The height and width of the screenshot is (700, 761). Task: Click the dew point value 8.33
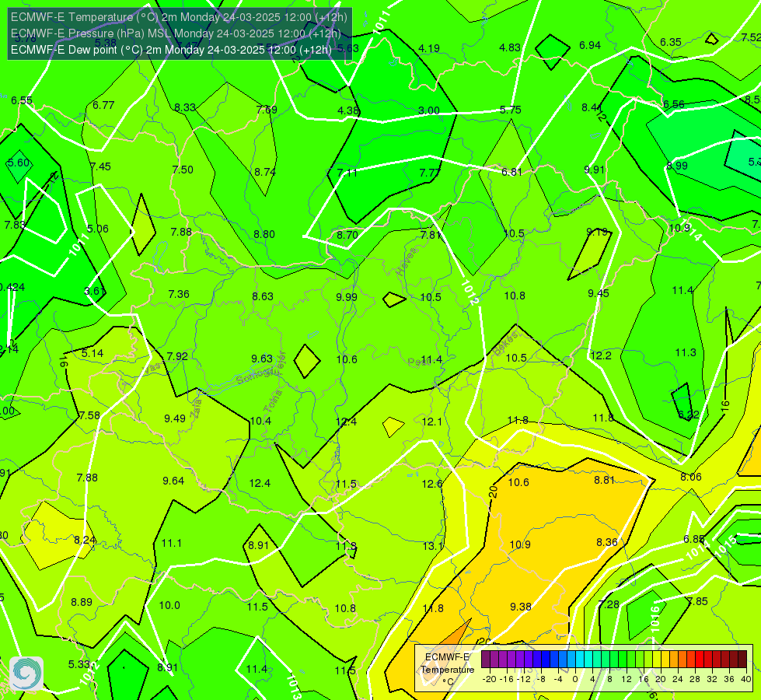[x=185, y=108]
